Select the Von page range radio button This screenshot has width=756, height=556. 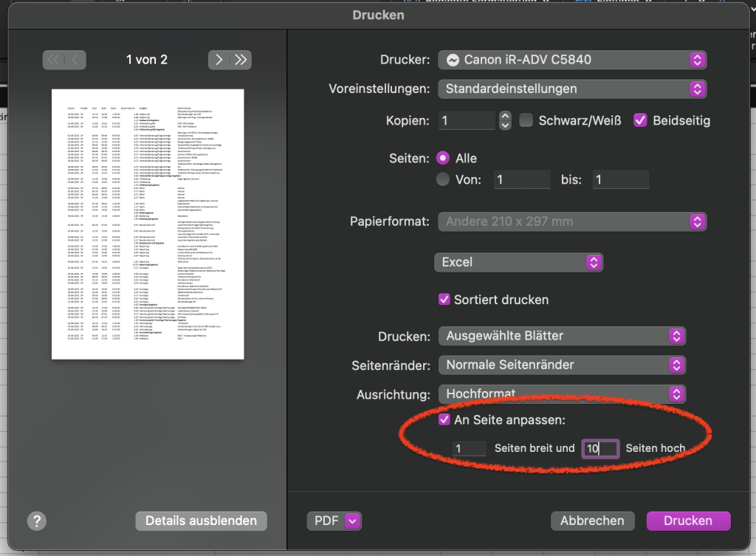click(x=443, y=179)
